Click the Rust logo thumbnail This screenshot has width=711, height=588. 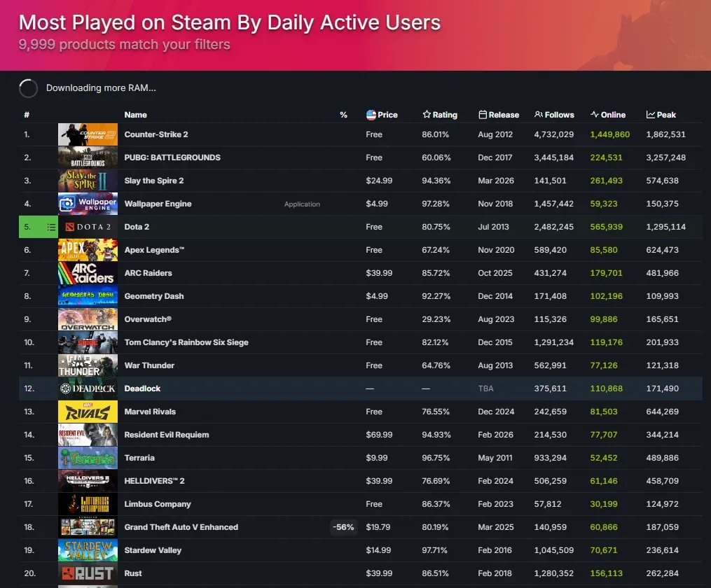88,573
